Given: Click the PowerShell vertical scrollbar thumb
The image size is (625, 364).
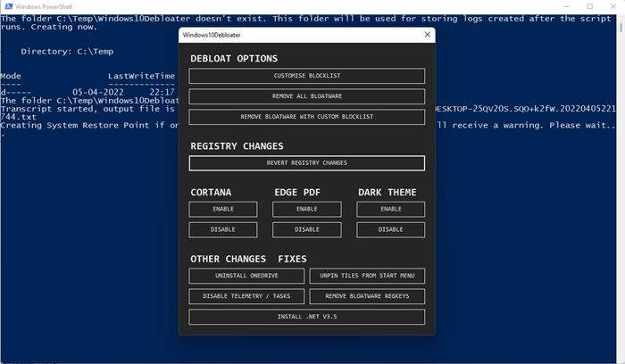Looking at the screenshot, I should coord(621,27).
